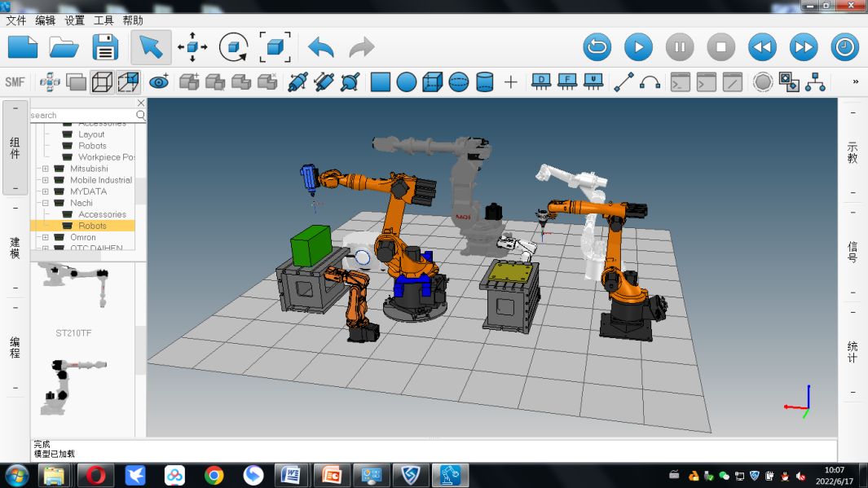
Task: Toggle the shaded solid display mode
Action: (x=76, y=81)
